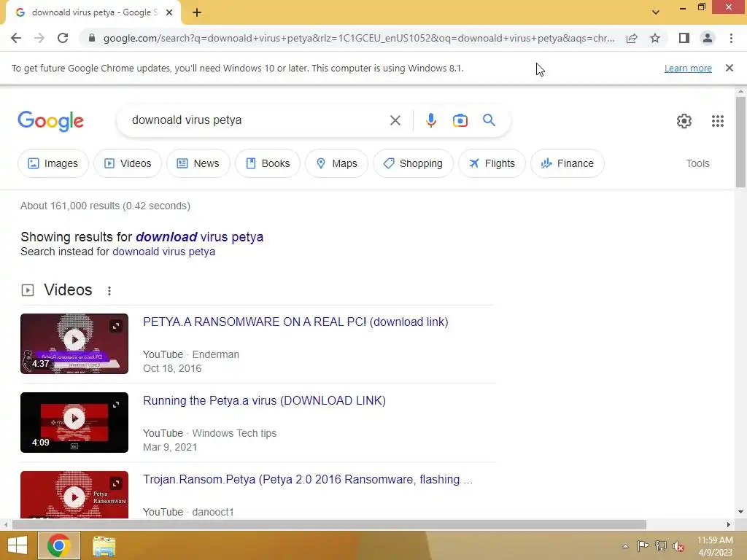Switch to the Maps filter
Viewport: 747px width, 560px height.
pyautogui.click(x=336, y=163)
